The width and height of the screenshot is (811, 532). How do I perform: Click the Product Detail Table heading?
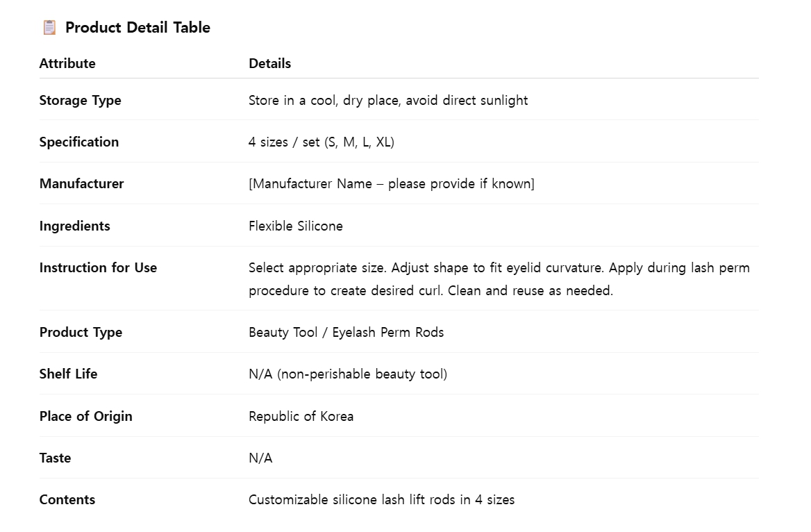[x=137, y=27]
